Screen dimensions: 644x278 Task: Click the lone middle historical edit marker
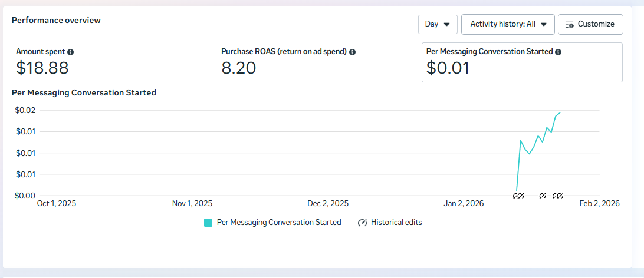tap(543, 196)
